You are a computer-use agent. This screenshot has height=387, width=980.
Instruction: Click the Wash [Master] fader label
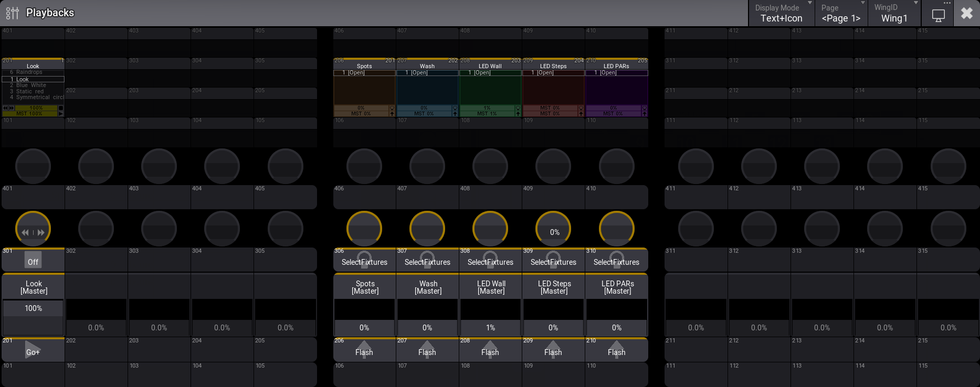click(428, 287)
